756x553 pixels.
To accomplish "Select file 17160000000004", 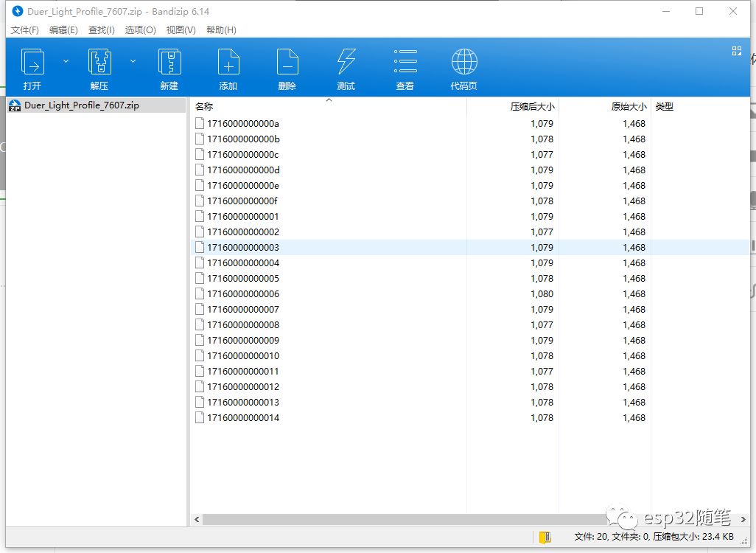I will tap(243, 262).
